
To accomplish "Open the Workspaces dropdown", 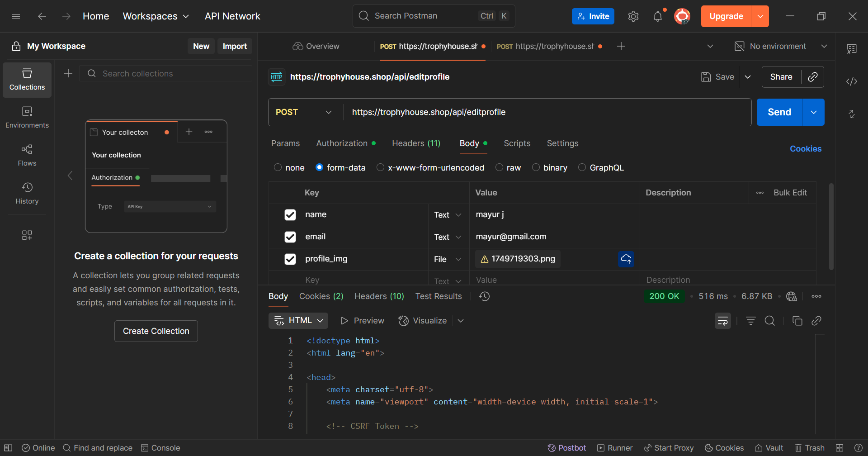I will coord(156,16).
